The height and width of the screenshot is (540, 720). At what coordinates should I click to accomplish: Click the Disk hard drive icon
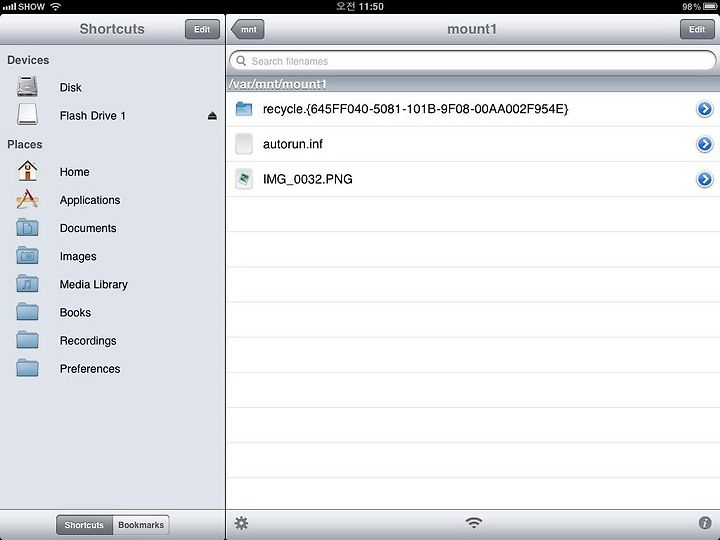27,86
